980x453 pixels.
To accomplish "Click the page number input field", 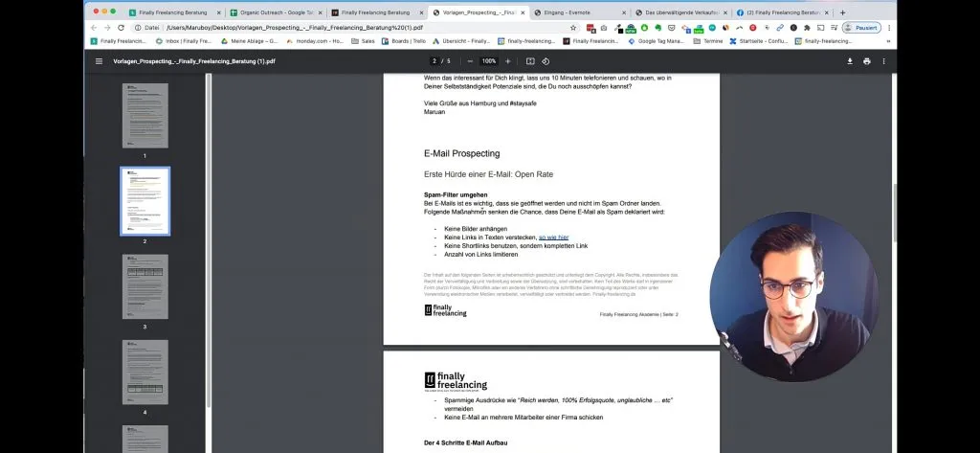I will (434, 61).
